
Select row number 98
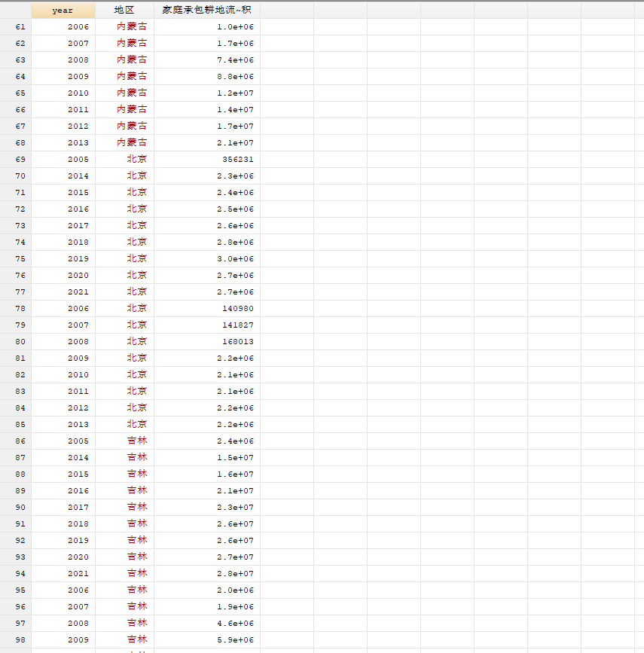point(16,639)
